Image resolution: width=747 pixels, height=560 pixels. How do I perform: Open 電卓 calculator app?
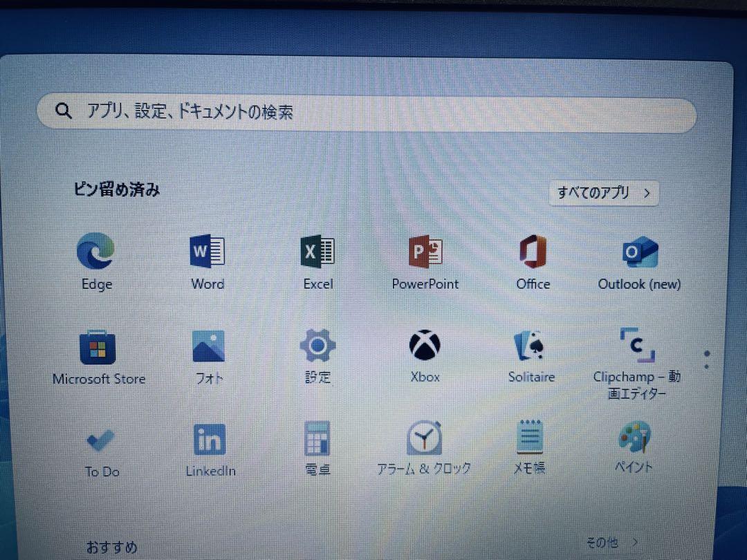click(317, 438)
